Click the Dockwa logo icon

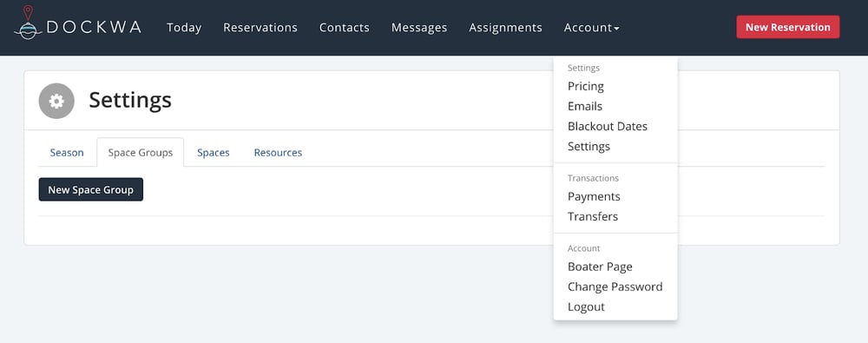[29, 23]
